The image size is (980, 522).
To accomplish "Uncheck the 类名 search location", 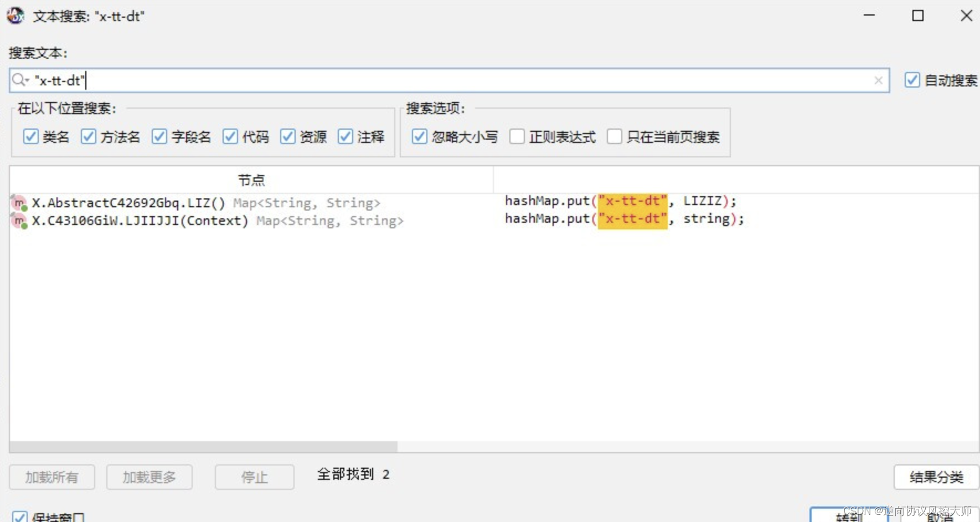I will coord(30,136).
